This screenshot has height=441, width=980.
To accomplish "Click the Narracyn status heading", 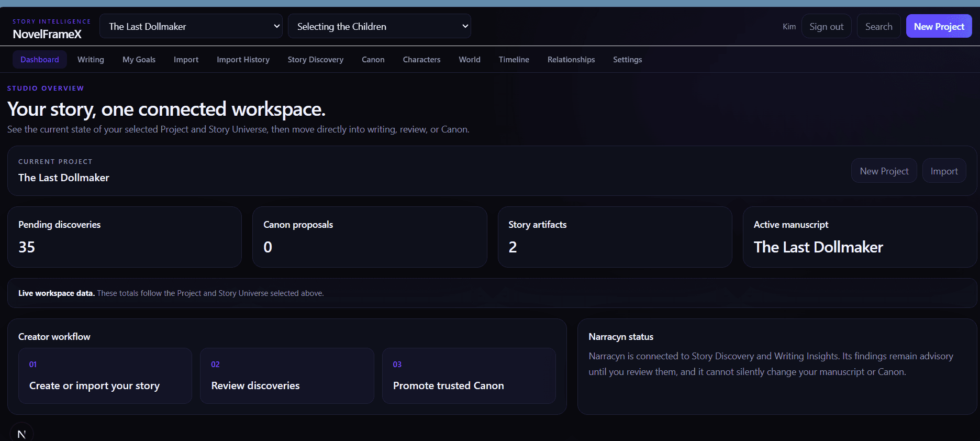I will coord(621,337).
